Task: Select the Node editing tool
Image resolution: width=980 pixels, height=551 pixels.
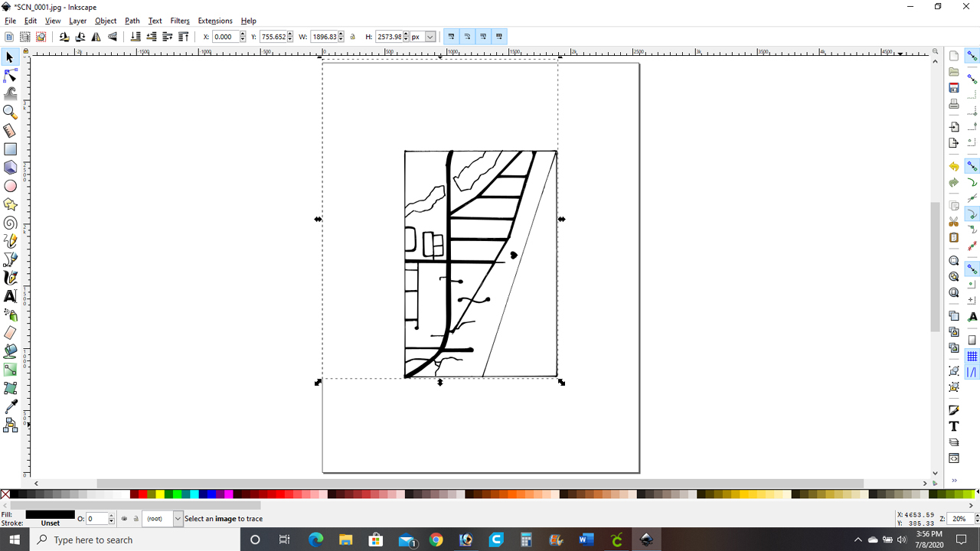Action: pos(11,76)
